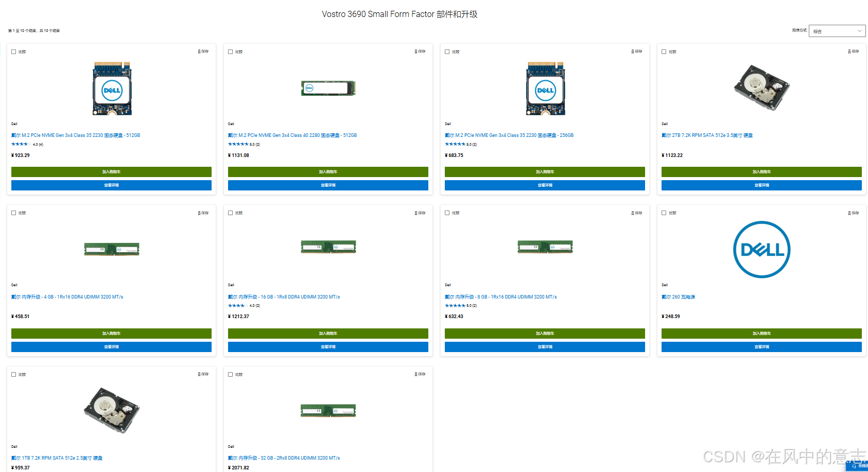This screenshot has width=868, height=472.
Task: Save the 1TB 7.2K RPM SATA drive
Action: coord(203,374)
